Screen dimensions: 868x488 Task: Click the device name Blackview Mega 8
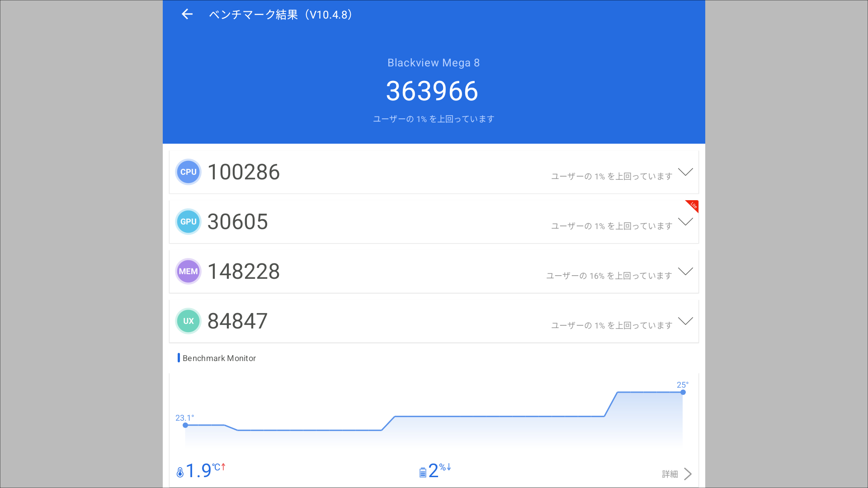click(434, 63)
